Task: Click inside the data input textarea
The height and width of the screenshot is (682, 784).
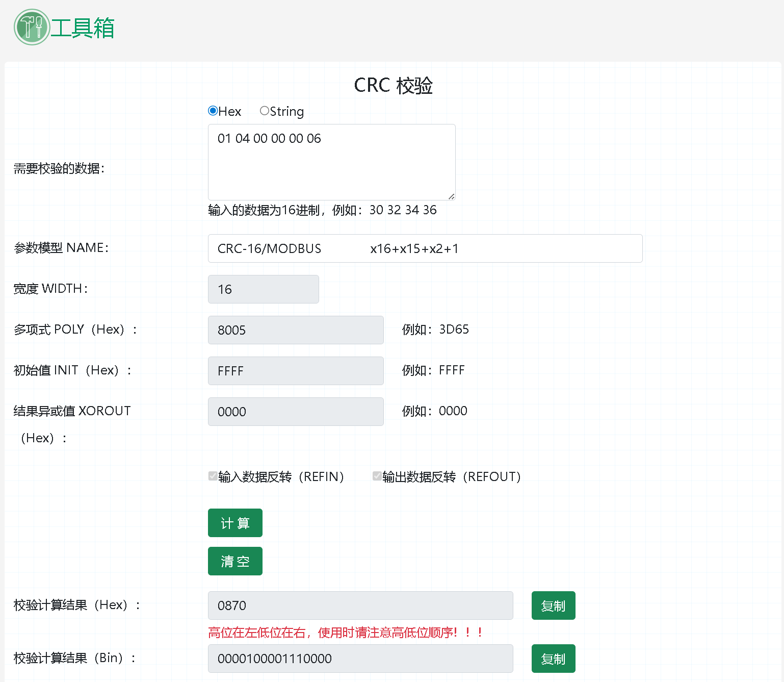Action: click(x=331, y=162)
